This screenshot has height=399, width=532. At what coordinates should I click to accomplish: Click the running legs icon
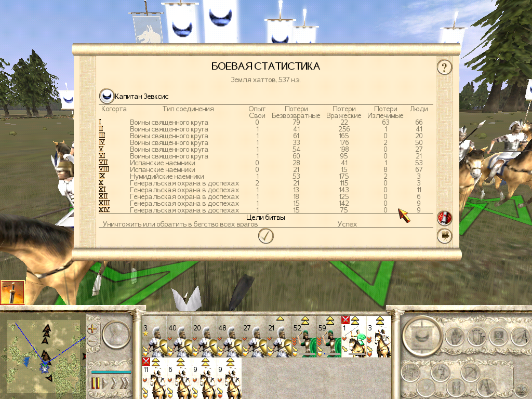pyautogui.click(x=486, y=388)
